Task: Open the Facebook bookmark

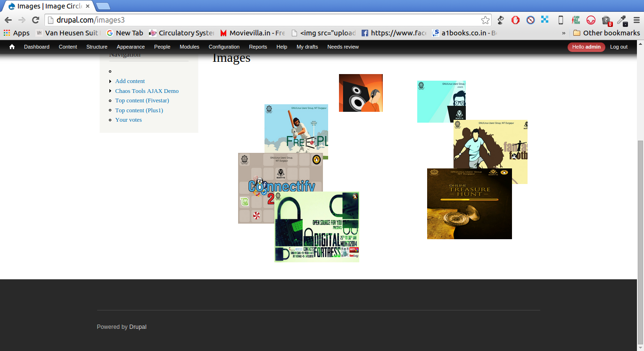Action: click(x=394, y=33)
